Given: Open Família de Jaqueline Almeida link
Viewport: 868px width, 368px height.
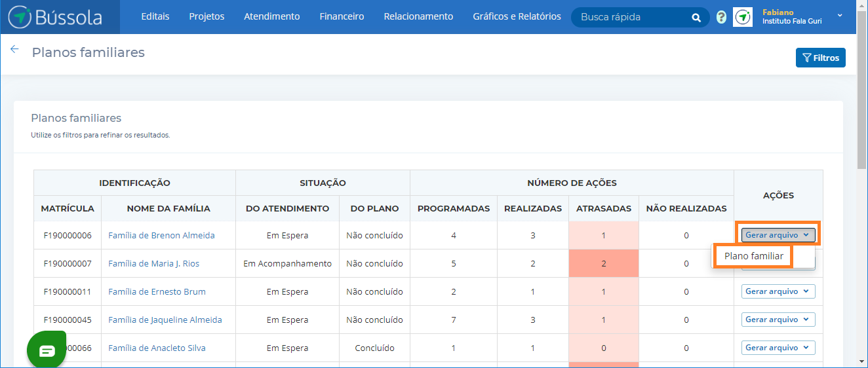Looking at the screenshot, I should click(165, 320).
